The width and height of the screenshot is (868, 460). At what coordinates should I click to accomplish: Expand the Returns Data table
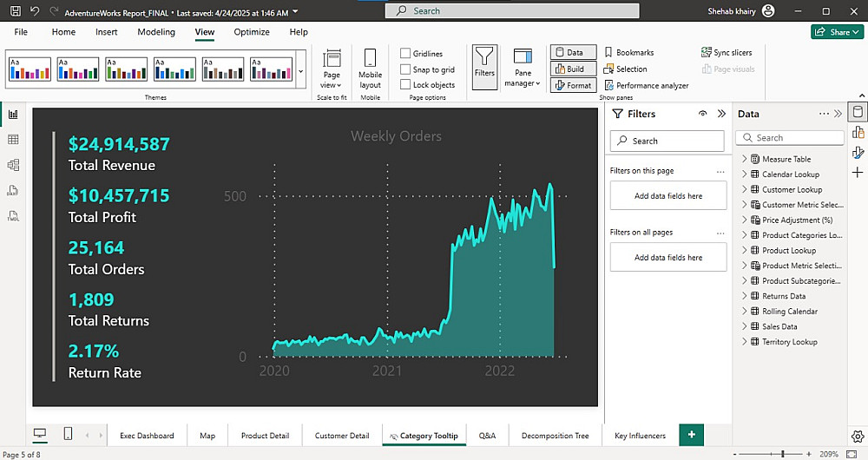coord(744,296)
